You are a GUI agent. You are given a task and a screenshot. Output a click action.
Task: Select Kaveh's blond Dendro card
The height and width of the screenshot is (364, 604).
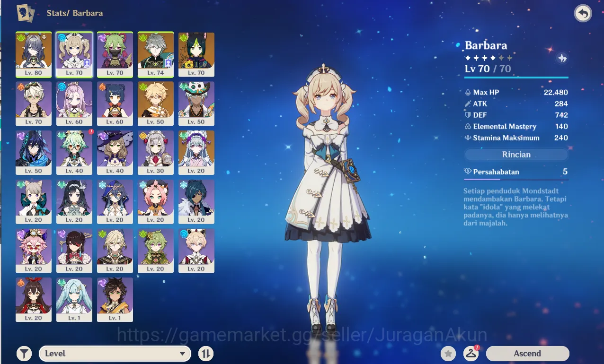click(x=115, y=251)
